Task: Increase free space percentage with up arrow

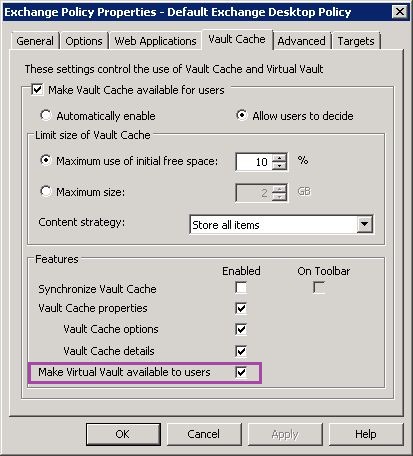Action: (x=279, y=158)
